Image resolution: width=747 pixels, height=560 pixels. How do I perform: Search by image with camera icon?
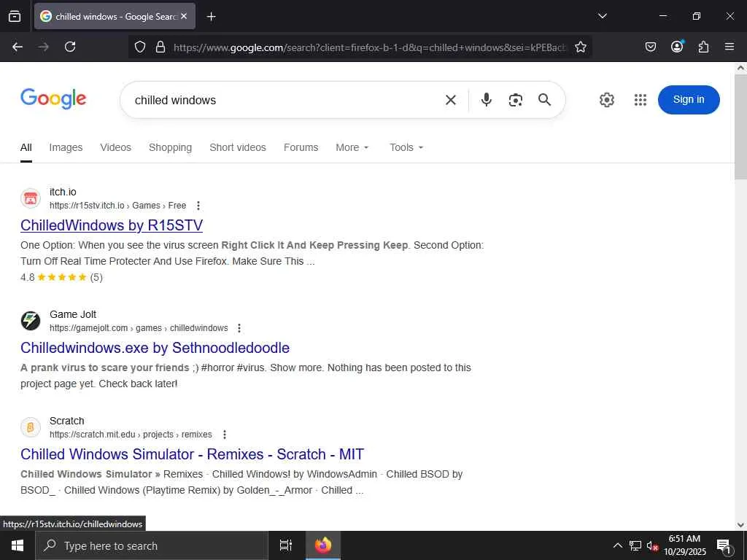(516, 100)
